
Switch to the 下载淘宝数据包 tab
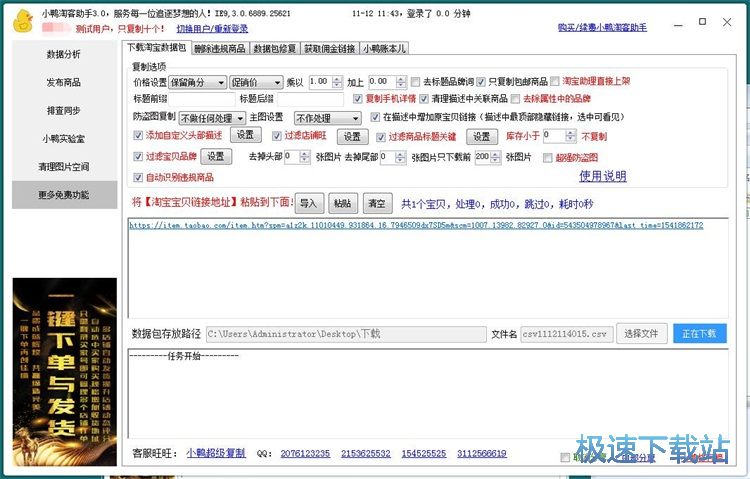(156, 47)
